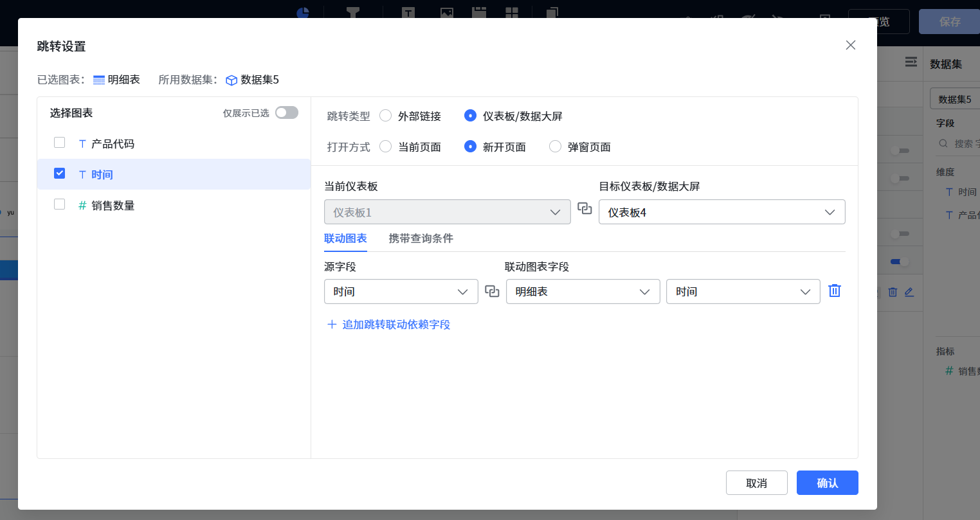Click the collapse panel icon left of 数据集 header

click(911, 62)
